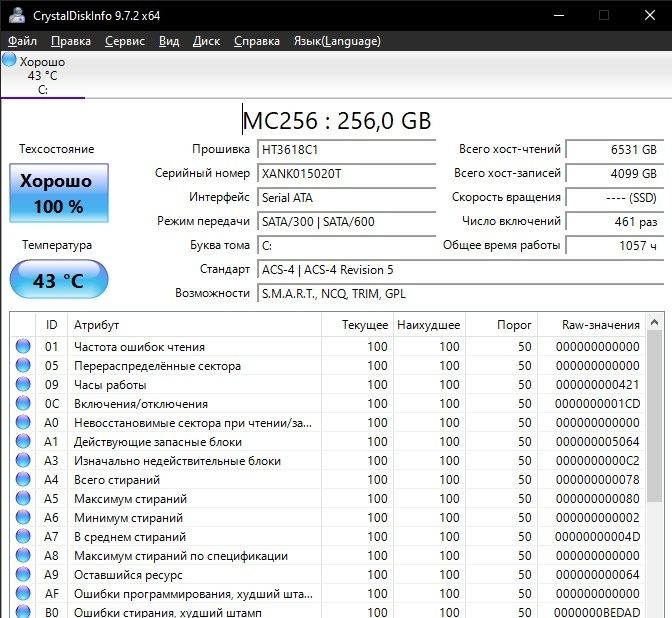Click the serial number field XANK015020T

(346, 174)
